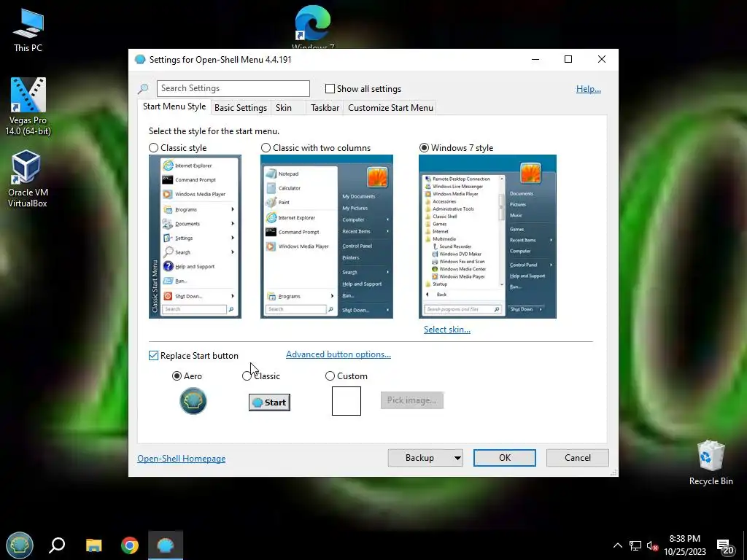Show hidden tray icons chevron
This screenshot has height=560, width=747.
(x=617, y=545)
